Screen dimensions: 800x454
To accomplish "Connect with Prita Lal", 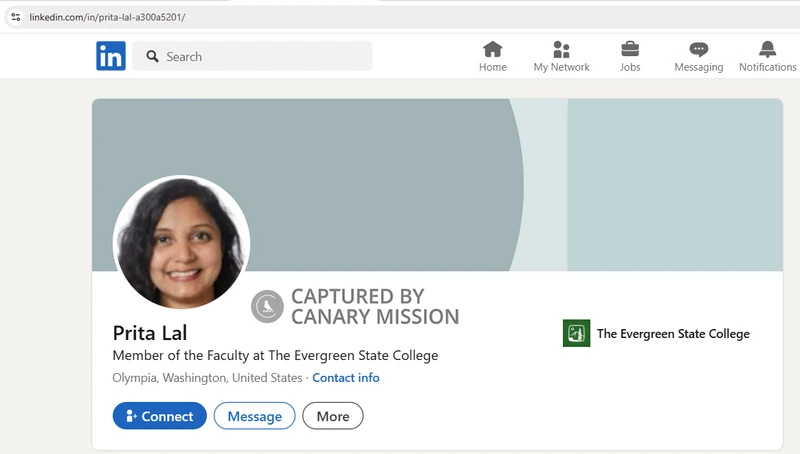I will point(160,416).
